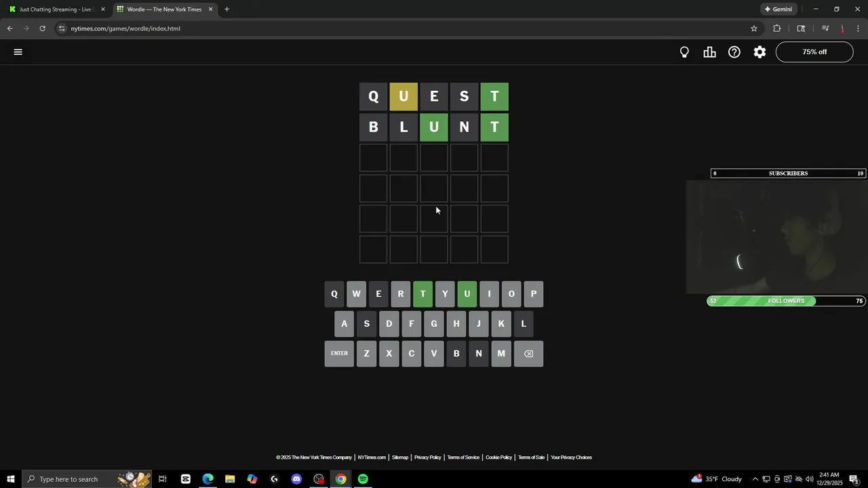Screen dimensions: 868x488
Task: Tap the A key on the Wordle keyboard
Action: click(344, 324)
